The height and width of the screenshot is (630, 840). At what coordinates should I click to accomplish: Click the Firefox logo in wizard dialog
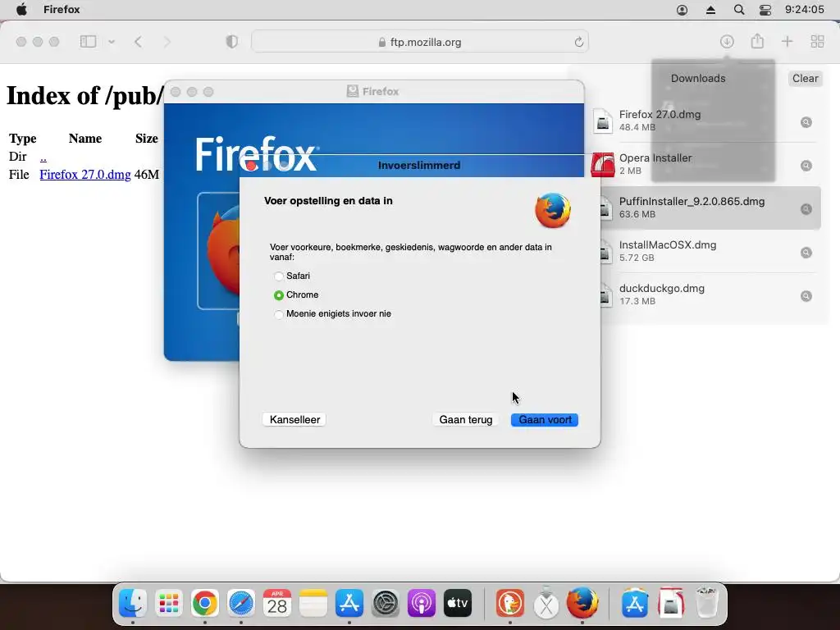click(x=553, y=210)
